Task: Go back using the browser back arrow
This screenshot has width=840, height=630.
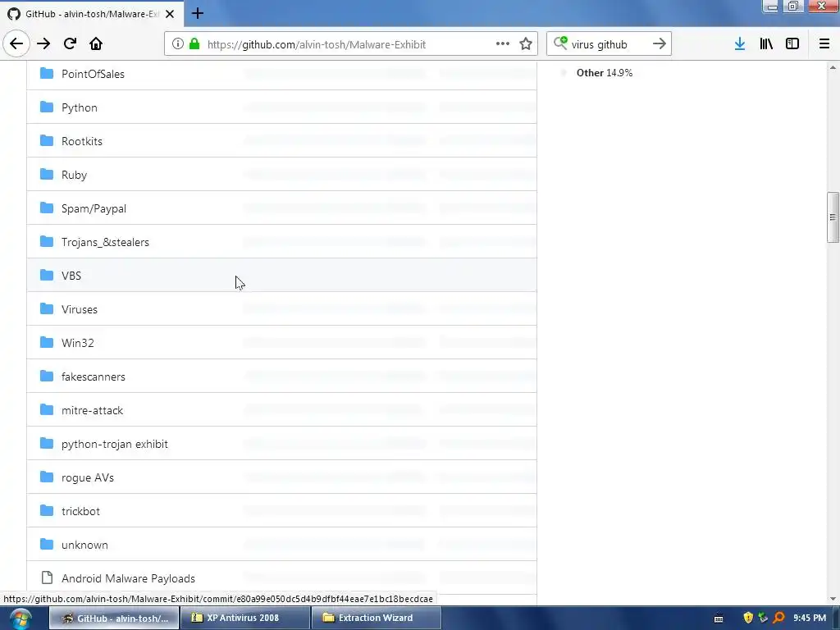Action: (16, 43)
